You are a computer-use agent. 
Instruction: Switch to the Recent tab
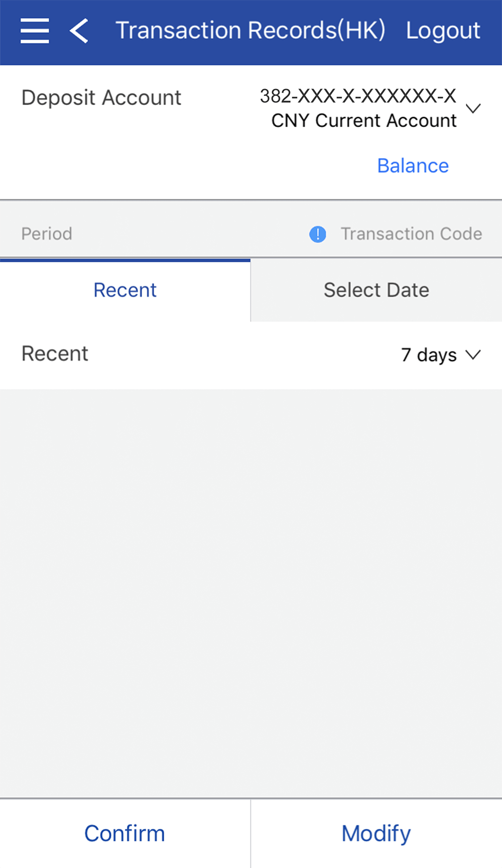(125, 290)
